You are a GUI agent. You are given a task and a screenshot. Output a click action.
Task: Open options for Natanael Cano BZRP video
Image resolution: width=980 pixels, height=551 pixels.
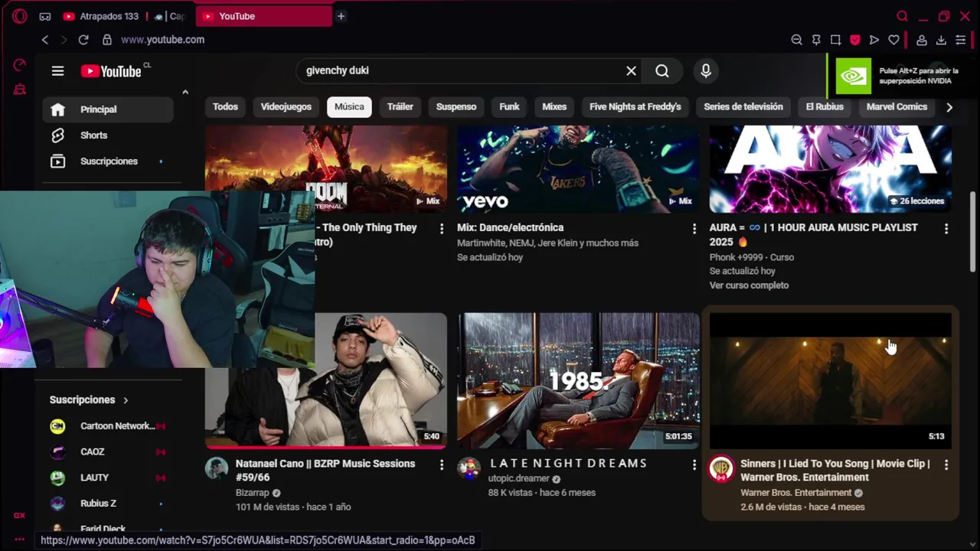click(441, 465)
